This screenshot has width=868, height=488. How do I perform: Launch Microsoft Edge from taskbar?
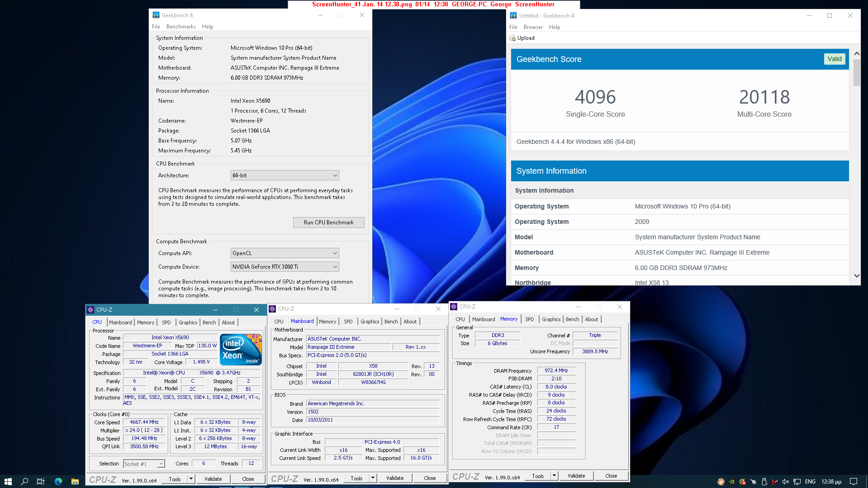(x=58, y=481)
